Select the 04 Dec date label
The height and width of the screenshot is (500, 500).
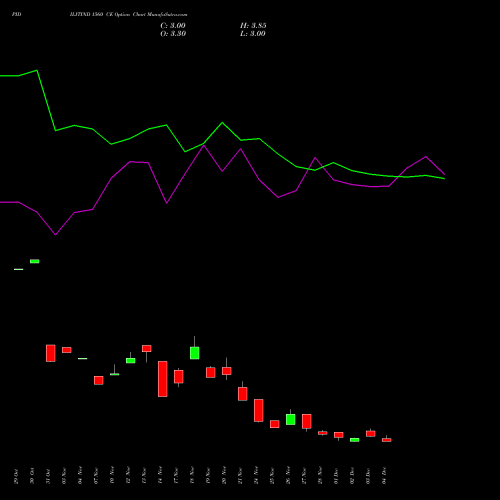[384, 476]
